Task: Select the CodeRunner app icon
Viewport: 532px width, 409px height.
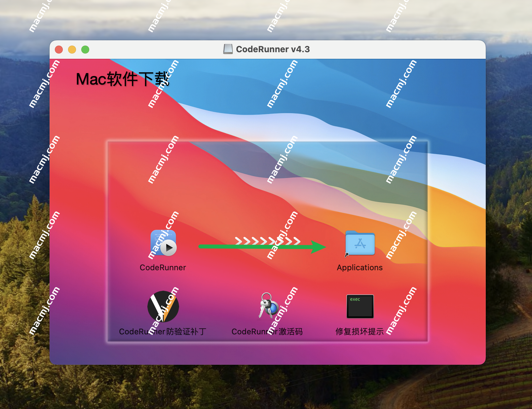Action: click(163, 243)
